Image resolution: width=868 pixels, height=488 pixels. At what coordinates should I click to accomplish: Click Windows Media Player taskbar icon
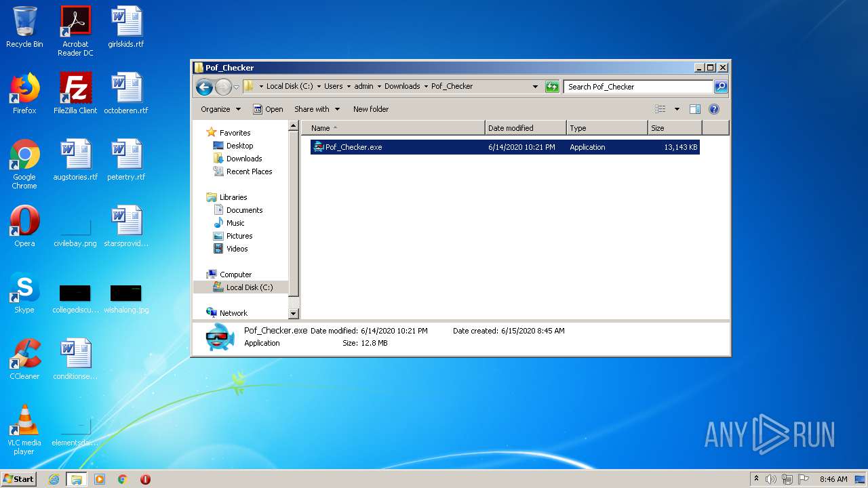pyautogui.click(x=100, y=479)
